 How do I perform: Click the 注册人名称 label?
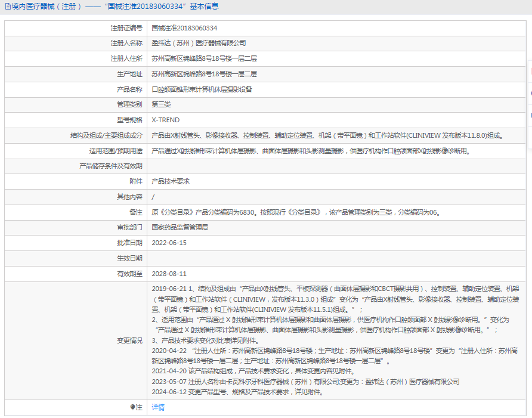(126, 43)
